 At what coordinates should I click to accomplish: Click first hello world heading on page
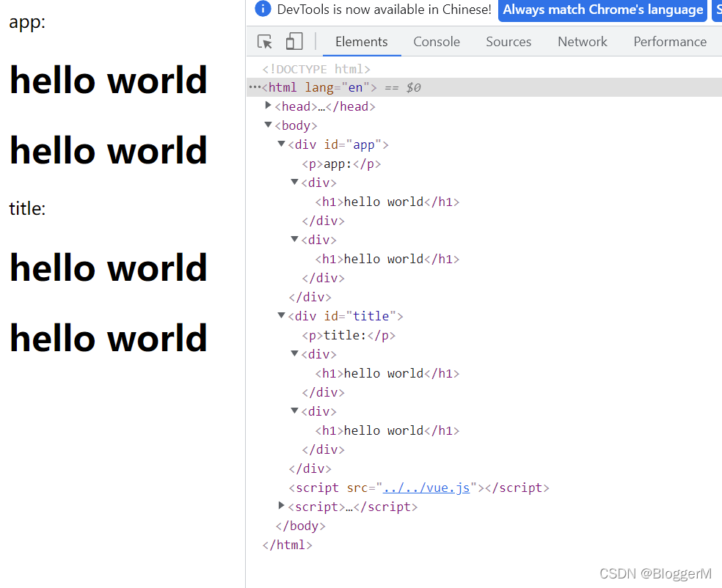click(x=109, y=80)
